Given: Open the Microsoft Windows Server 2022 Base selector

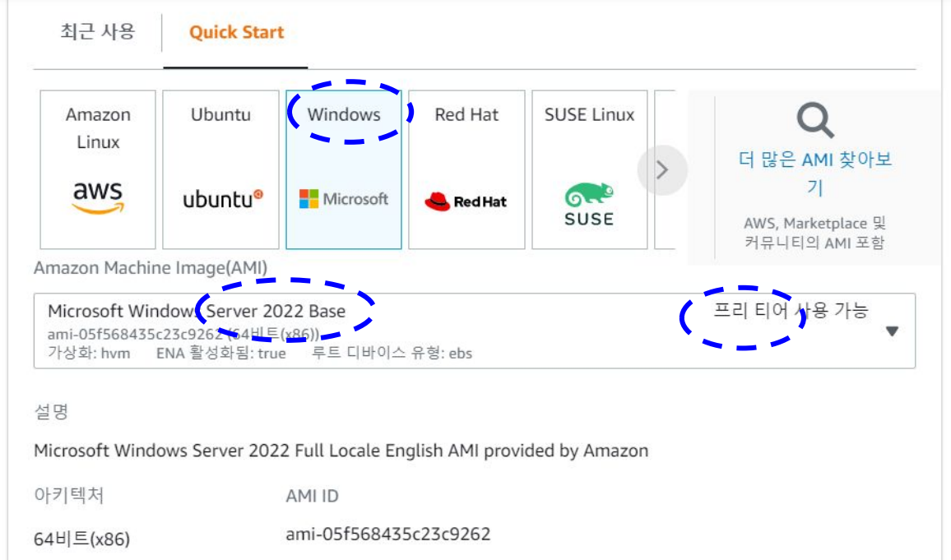Looking at the screenshot, I should [x=475, y=331].
